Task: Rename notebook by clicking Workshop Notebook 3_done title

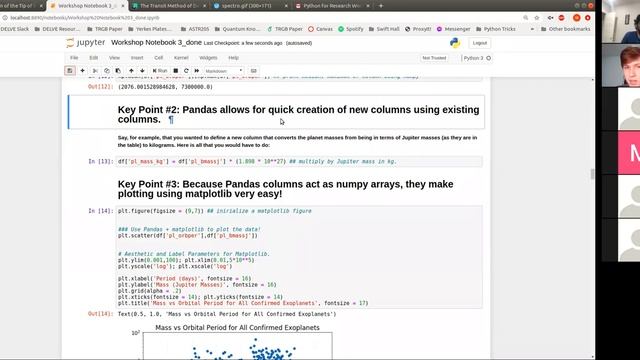Action: [156, 42]
